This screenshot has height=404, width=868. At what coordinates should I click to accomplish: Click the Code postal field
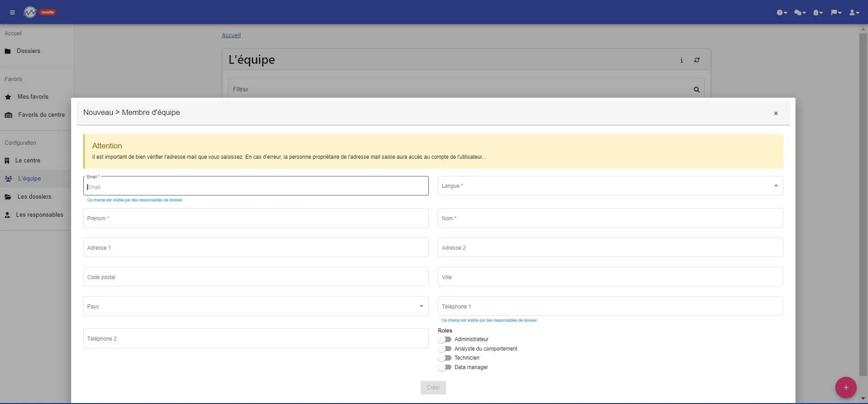pyautogui.click(x=256, y=277)
